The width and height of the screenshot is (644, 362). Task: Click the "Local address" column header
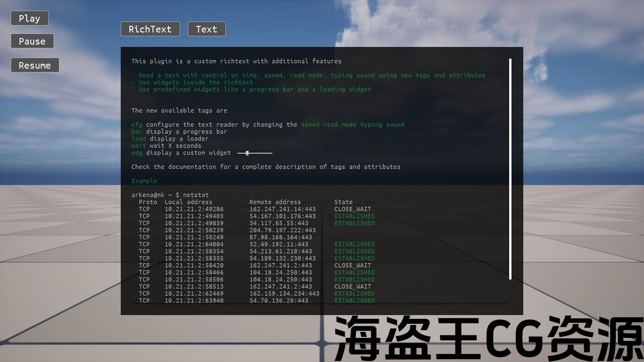pyautogui.click(x=188, y=202)
